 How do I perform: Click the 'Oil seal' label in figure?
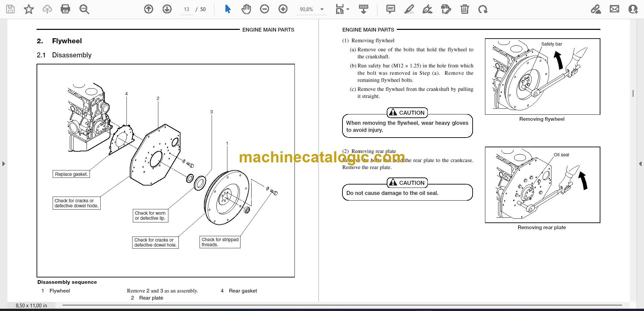(561, 155)
